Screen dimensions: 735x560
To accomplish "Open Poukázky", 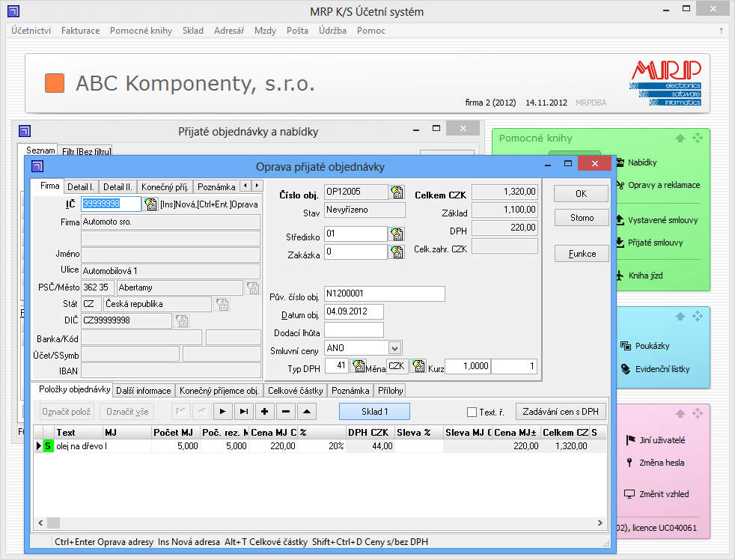I will pyautogui.click(x=652, y=346).
